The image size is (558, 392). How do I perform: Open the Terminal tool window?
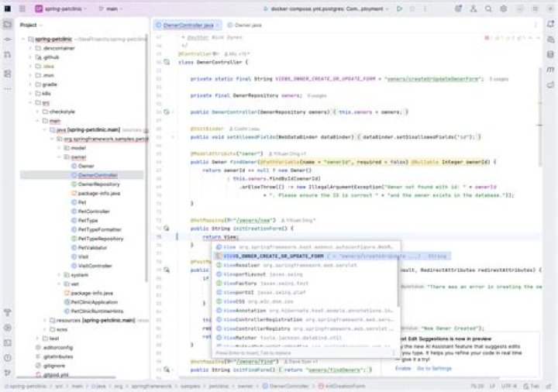8,343
